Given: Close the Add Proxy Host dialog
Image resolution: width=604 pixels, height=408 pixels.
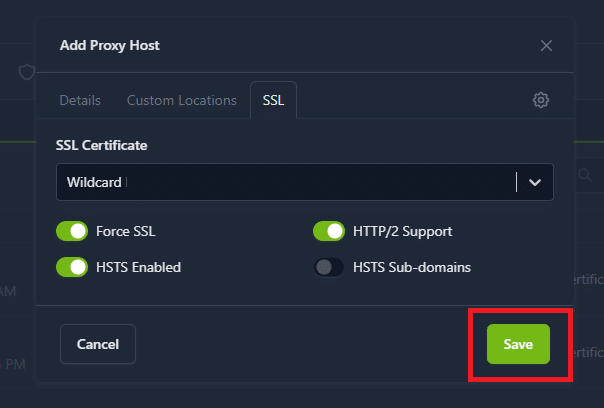Looking at the screenshot, I should (546, 45).
